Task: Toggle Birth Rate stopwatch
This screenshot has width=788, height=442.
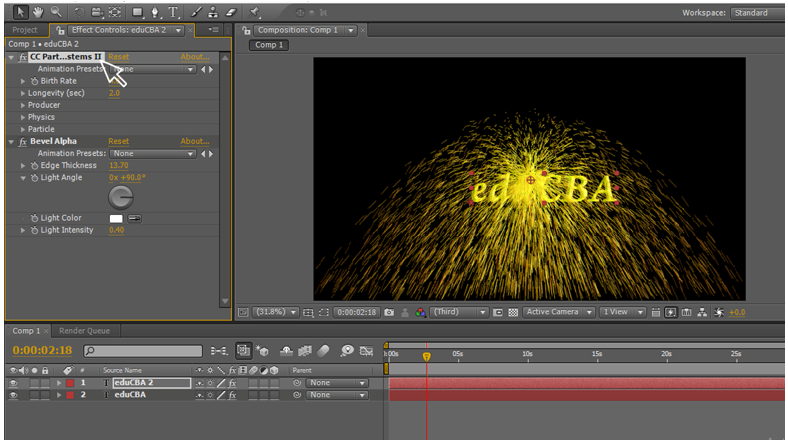Action: [34, 81]
